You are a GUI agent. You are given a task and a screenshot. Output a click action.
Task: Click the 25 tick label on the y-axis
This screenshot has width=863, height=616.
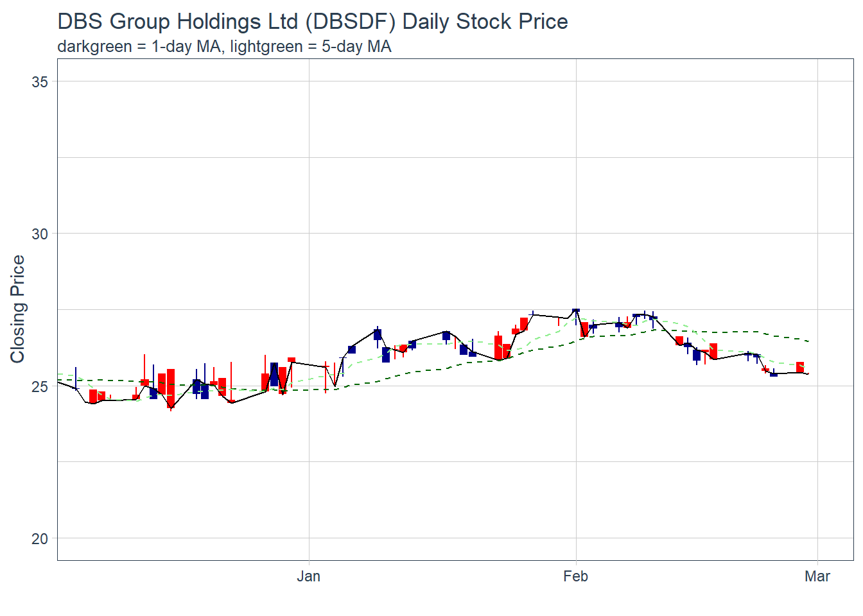click(40, 386)
